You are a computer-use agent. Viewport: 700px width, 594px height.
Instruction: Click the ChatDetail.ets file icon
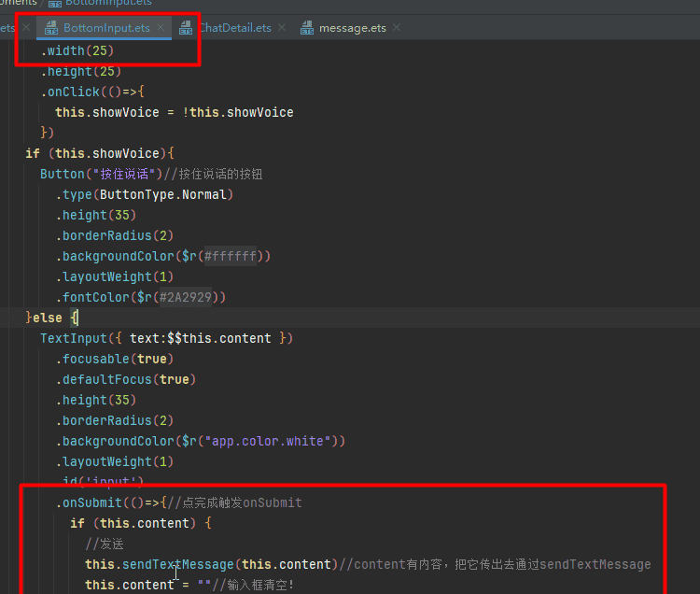pos(186,28)
